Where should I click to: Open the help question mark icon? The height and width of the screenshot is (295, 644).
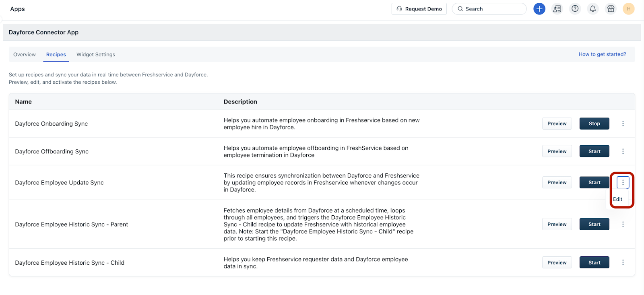click(x=575, y=9)
